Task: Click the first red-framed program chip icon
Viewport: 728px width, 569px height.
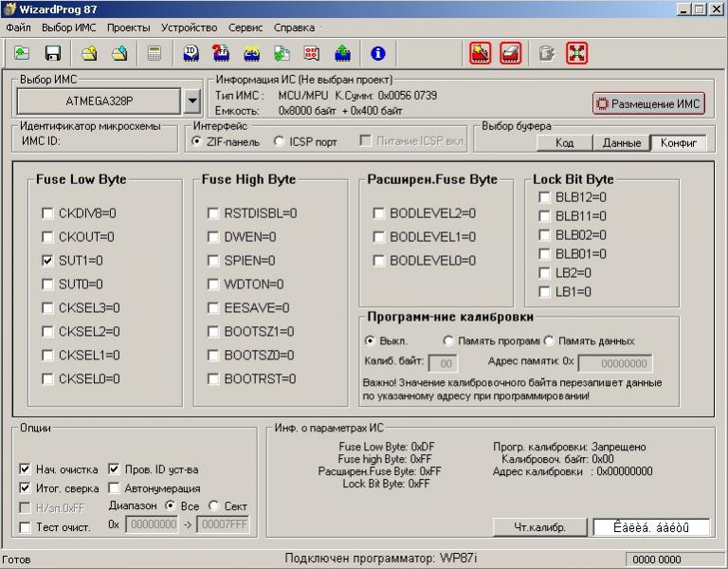Action: coord(480,54)
